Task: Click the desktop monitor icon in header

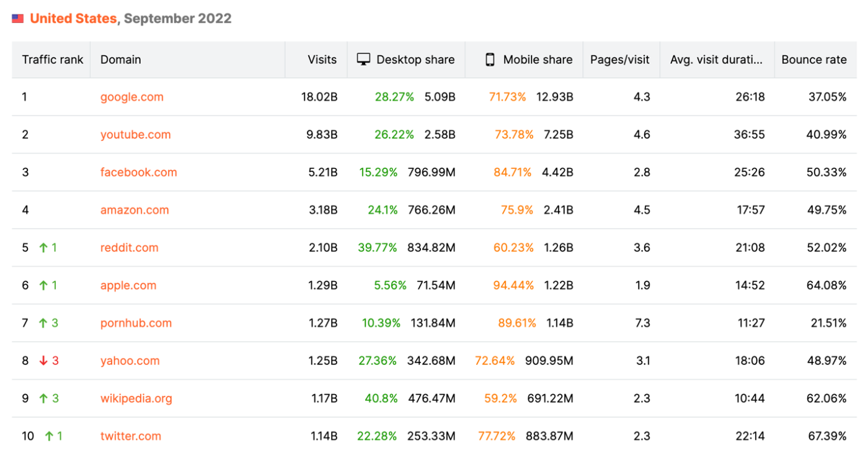Action: 363,60
